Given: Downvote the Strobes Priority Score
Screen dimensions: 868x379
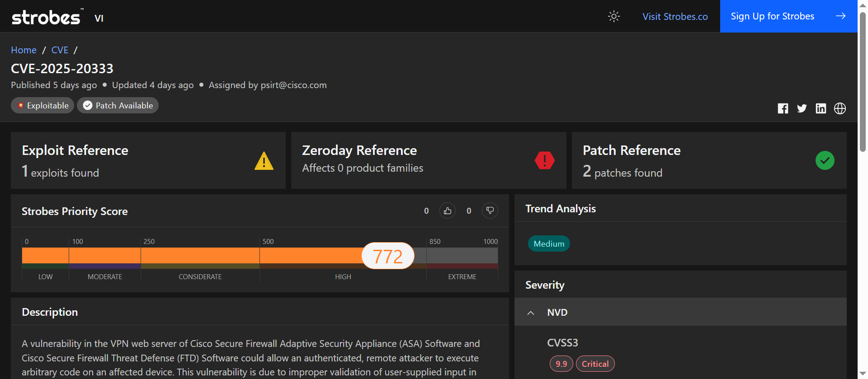Looking at the screenshot, I should [x=490, y=211].
